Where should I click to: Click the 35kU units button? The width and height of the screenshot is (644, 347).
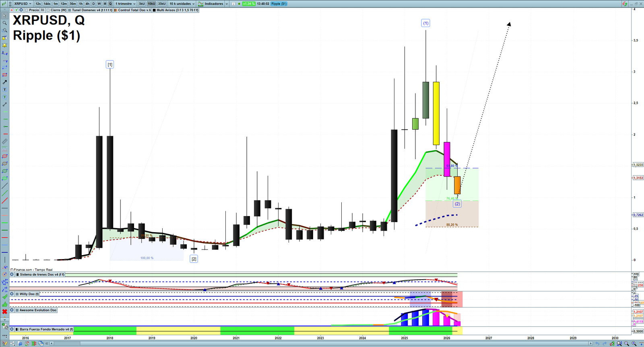click(x=162, y=4)
